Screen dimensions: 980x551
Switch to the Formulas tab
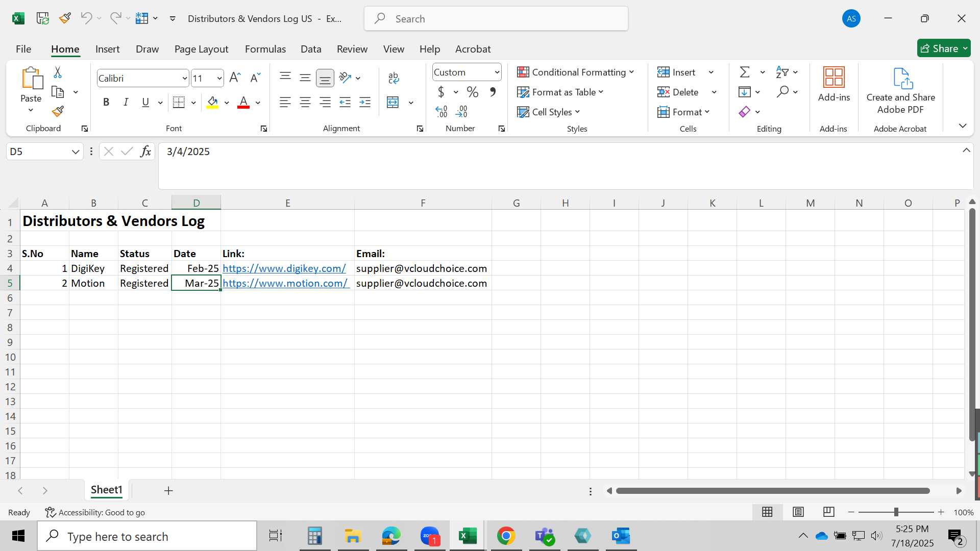265,49
